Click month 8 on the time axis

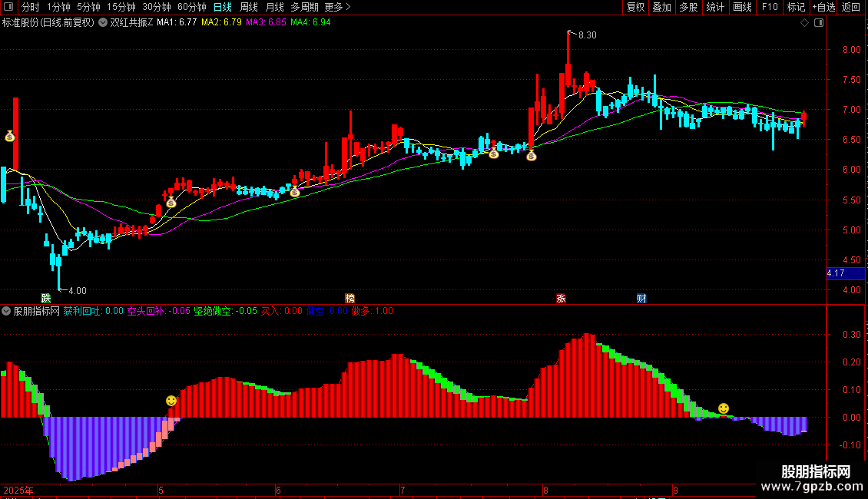tap(545, 490)
